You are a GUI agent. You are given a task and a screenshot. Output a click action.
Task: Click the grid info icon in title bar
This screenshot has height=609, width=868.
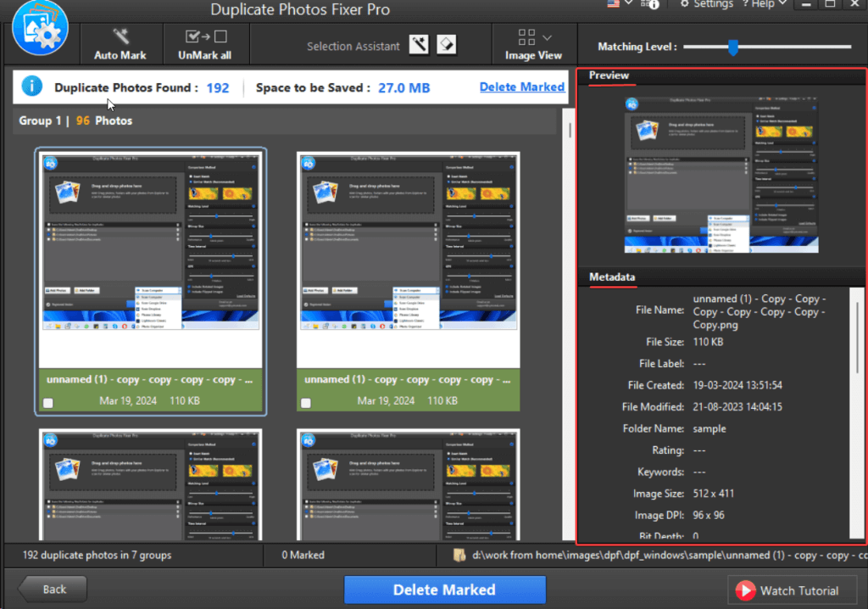tap(650, 4)
